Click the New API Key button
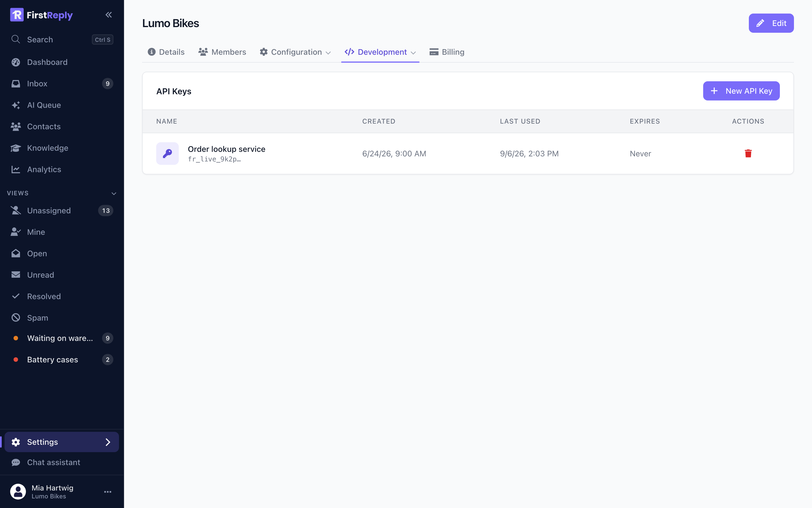 point(741,91)
